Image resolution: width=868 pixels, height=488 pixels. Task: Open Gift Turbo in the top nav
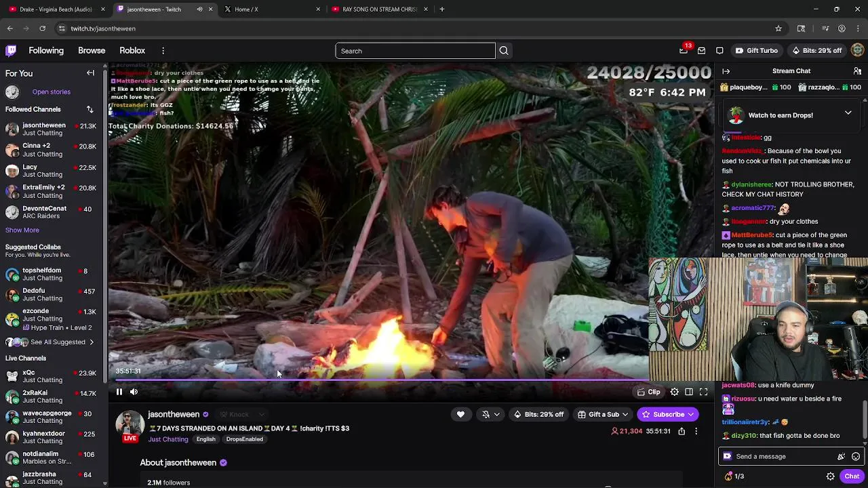pyautogui.click(x=757, y=50)
